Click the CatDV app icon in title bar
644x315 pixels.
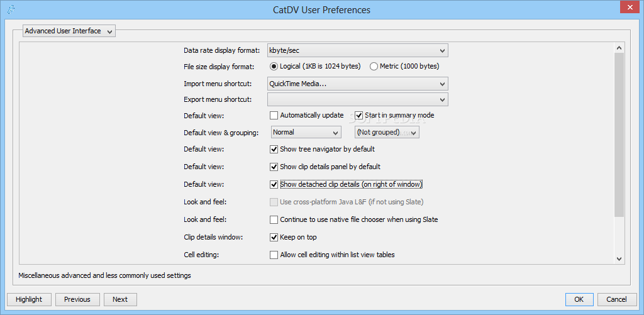pyautogui.click(x=11, y=9)
